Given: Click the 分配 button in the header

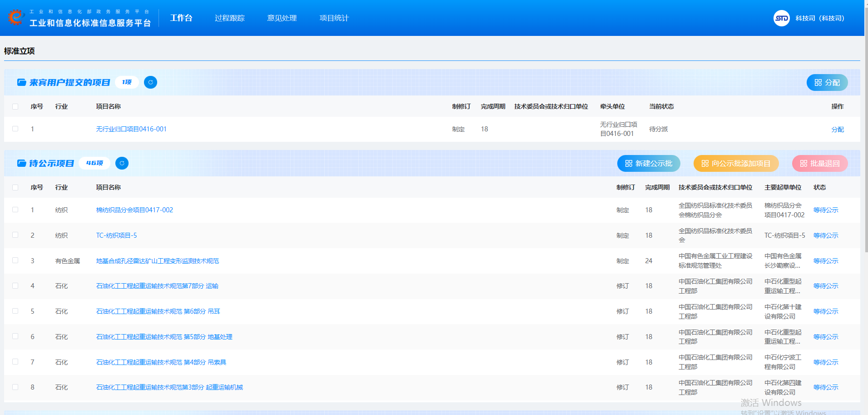Looking at the screenshot, I should 827,82.
